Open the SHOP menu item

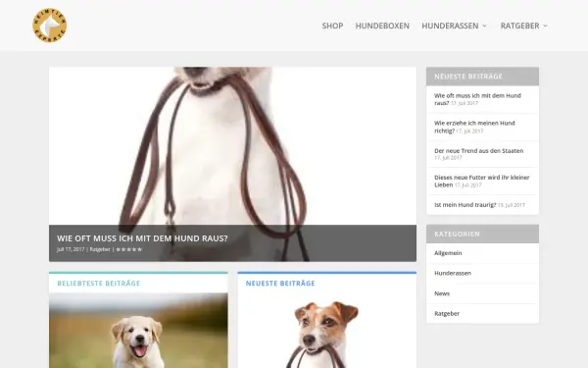pyautogui.click(x=332, y=26)
